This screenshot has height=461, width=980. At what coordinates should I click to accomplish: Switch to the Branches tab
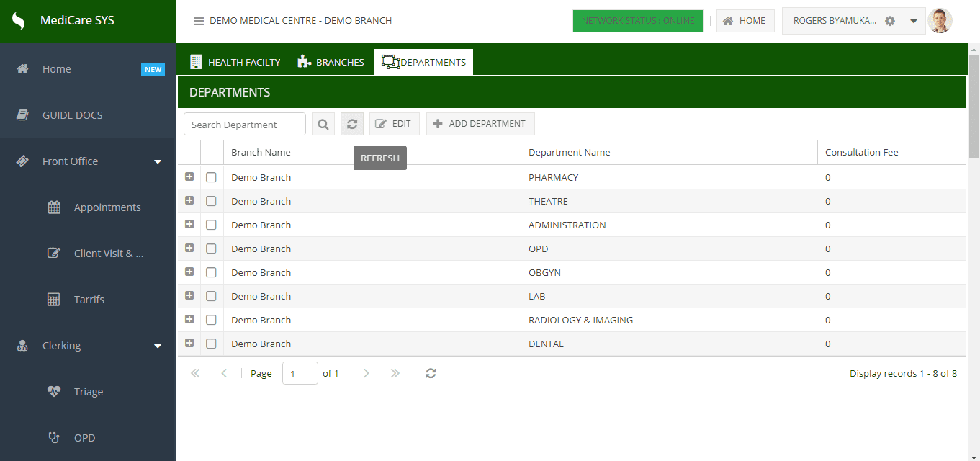pos(331,62)
